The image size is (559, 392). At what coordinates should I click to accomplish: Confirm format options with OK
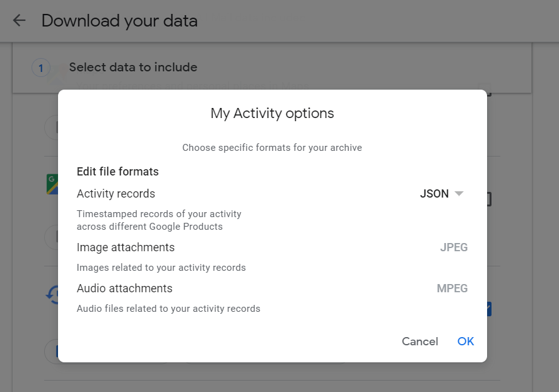(x=466, y=342)
